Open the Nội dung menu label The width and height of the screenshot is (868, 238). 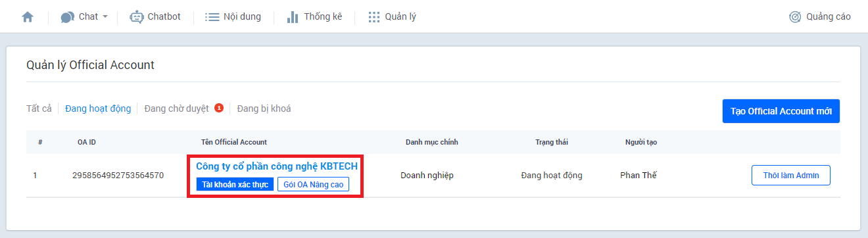click(x=242, y=17)
